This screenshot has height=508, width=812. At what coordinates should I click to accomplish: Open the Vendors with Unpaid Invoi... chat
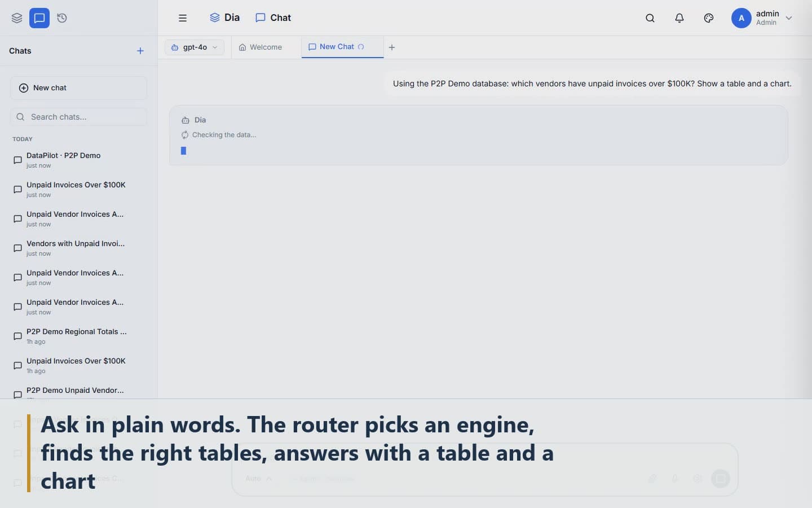click(78, 248)
